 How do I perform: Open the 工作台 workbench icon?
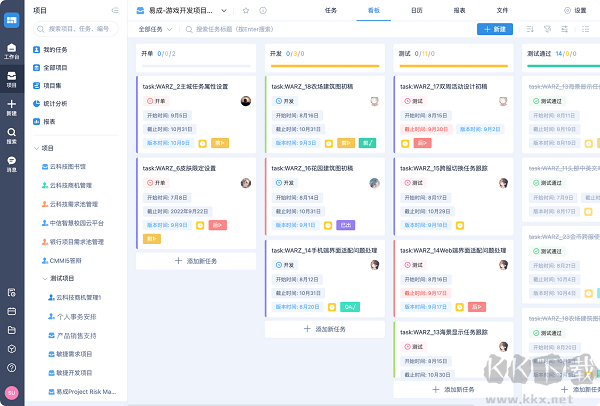point(11,51)
